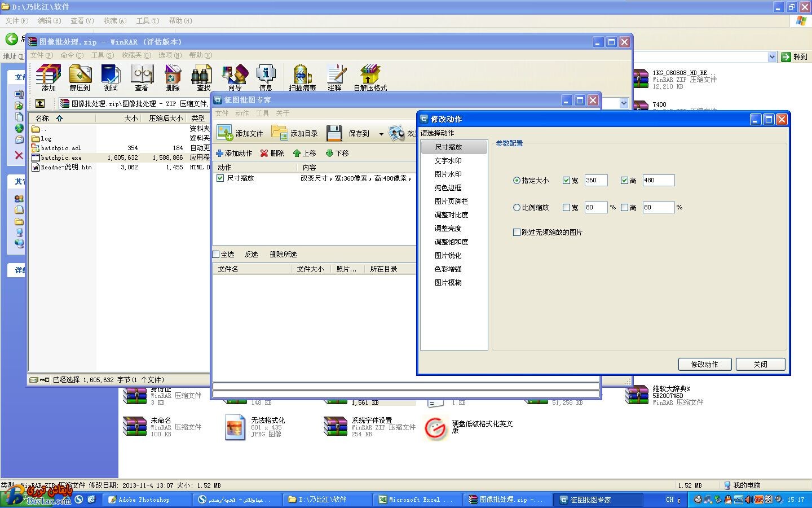The width and height of the screenshot is (812, 508).
Task: Open WinRAR 命令 menu
Action: 72,55
